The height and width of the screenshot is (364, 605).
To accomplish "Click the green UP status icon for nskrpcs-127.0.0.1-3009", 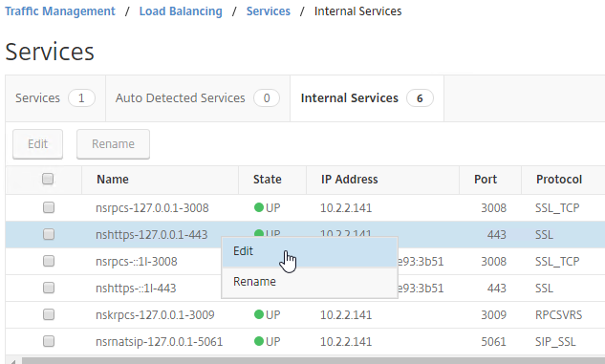I will (x=258, y=314).
